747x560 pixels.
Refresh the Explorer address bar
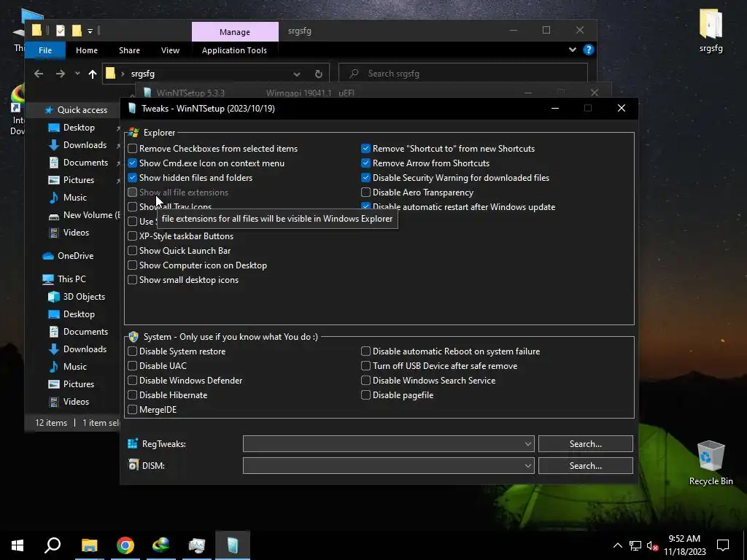(318, 74)
